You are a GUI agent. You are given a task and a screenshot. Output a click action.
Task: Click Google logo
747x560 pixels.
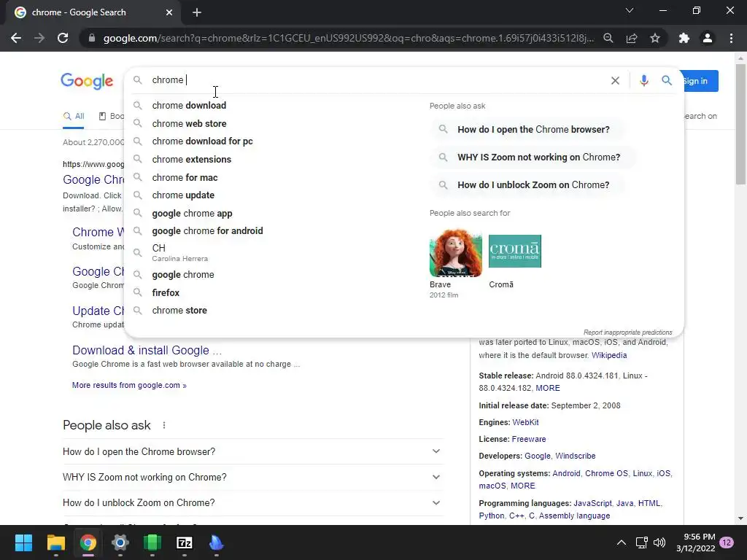[x=87, y=81]
